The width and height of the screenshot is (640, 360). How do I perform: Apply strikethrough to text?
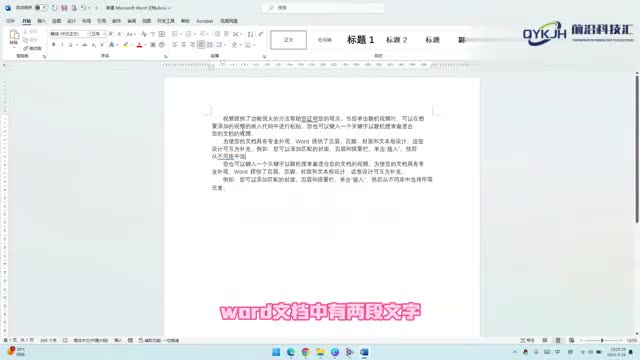coord(84,44)
